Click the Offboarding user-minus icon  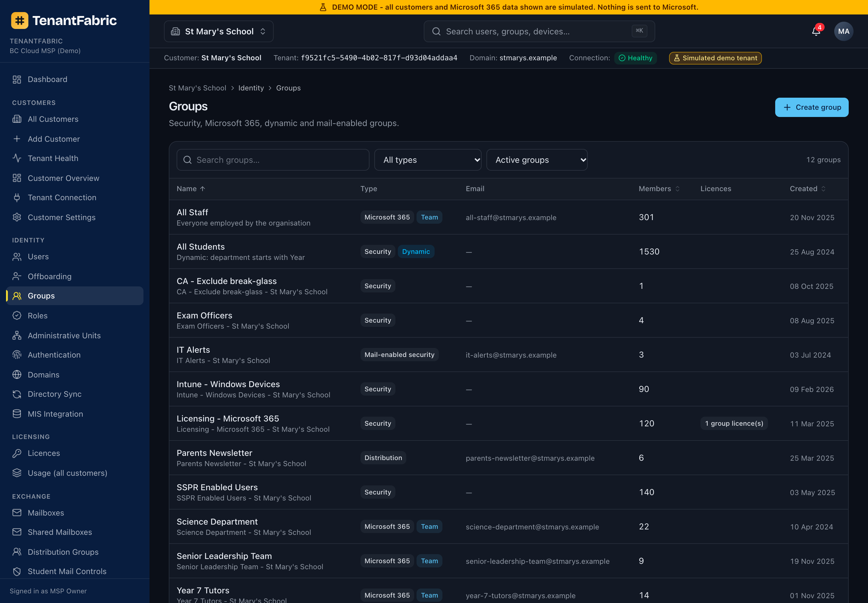[17, 276]
